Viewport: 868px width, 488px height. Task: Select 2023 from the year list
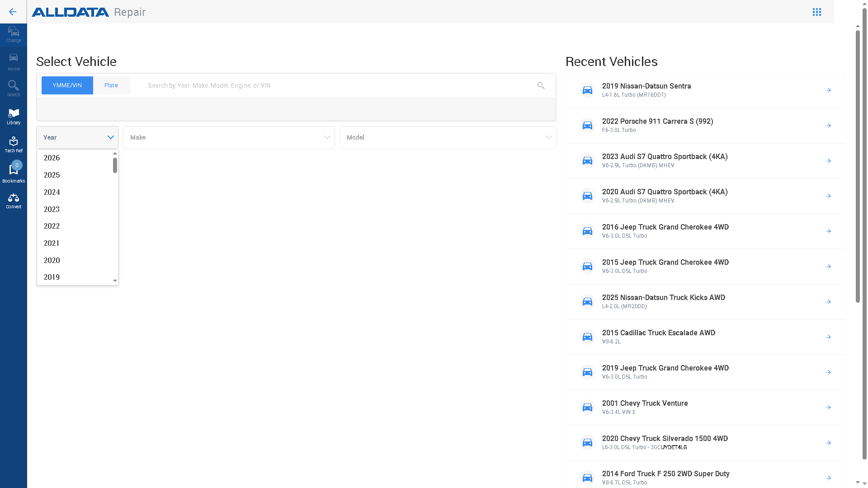tap(52, 209)
